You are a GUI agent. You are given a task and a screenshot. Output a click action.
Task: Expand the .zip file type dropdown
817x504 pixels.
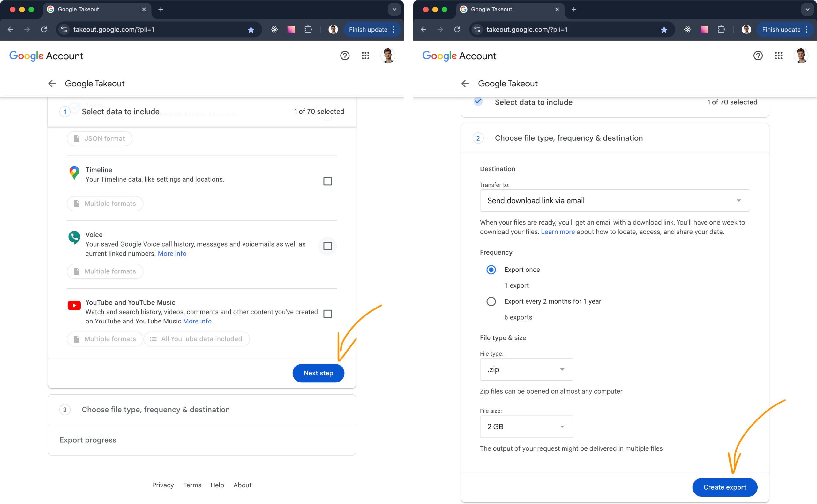[x=526, y=369]
